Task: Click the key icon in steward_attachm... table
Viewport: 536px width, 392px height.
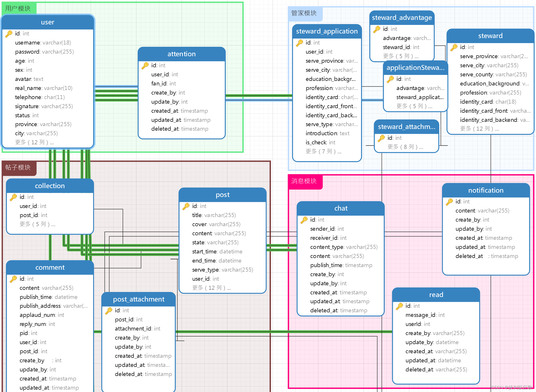Action: pos(381,138)
